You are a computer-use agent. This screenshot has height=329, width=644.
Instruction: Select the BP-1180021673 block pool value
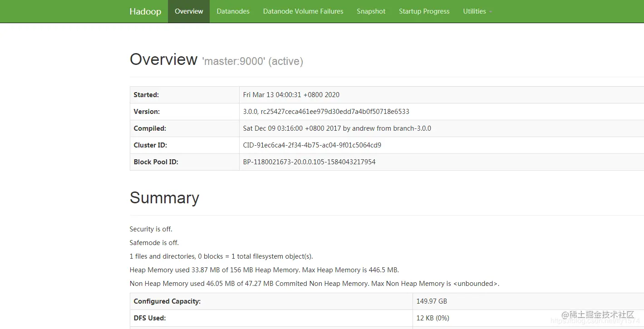point(310,162)
